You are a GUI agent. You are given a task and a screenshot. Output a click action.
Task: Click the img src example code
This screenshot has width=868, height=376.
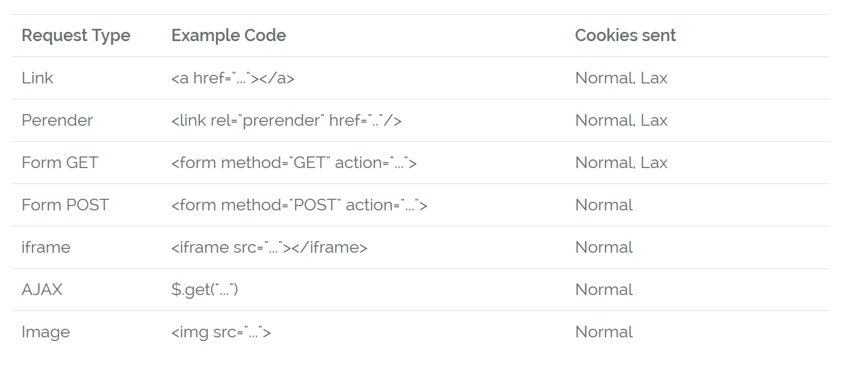(221, 332)
